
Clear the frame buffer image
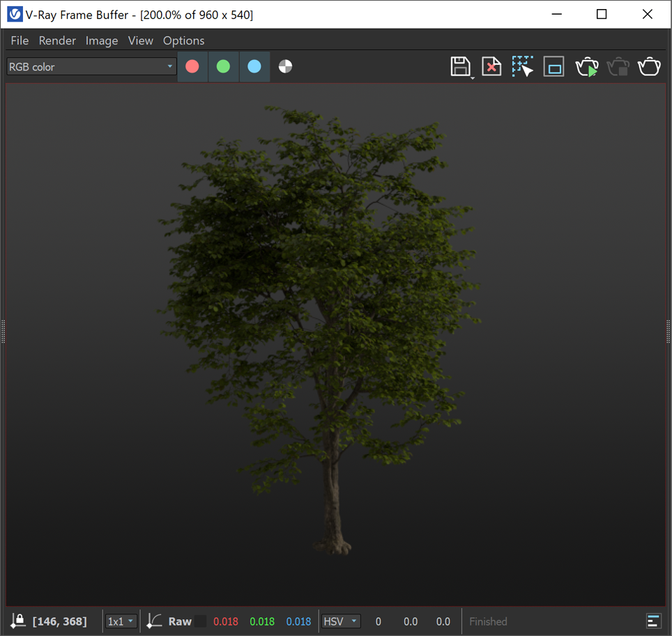tap(491, 67)
